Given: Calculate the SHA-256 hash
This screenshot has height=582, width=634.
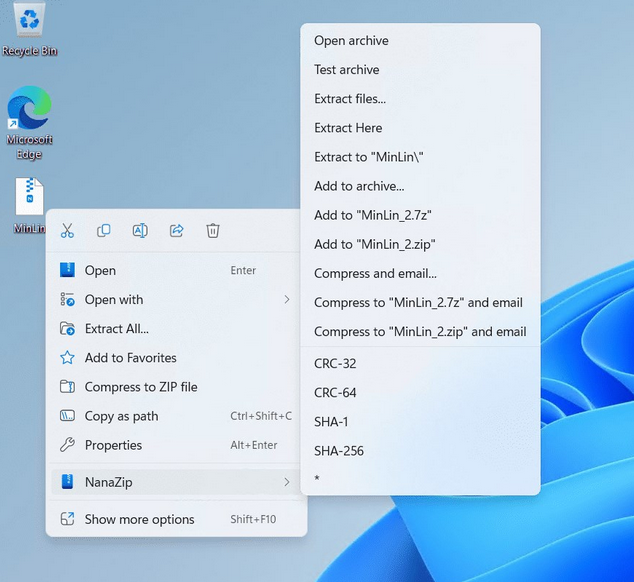Looking at the screenshot, I should [x=421, y=451].
